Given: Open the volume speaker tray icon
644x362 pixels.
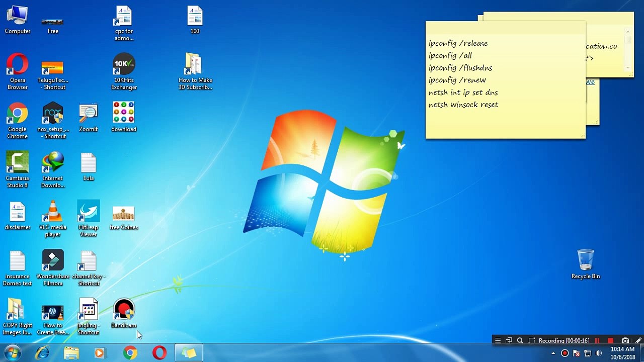Looking at the screenshot, I should coord(599,353).
